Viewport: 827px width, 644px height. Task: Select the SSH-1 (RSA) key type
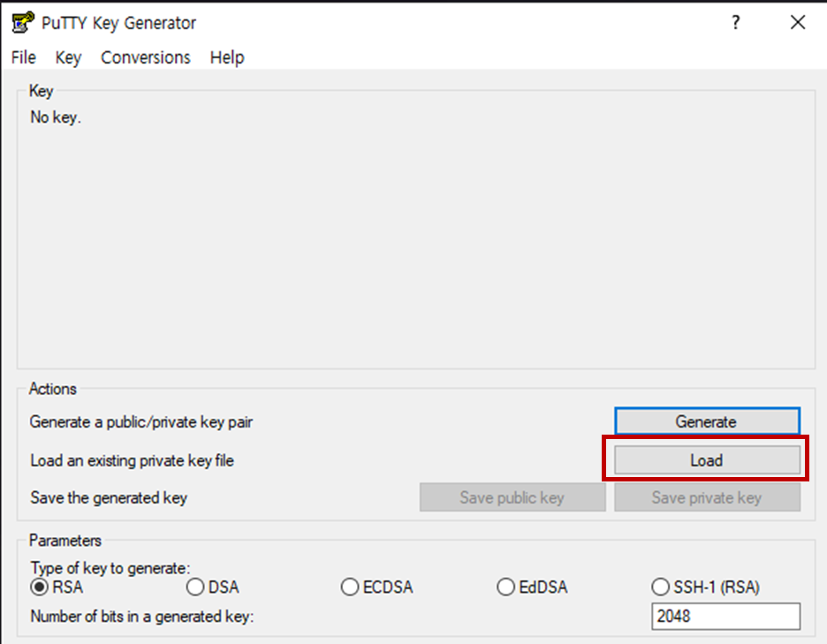point(706,587)
